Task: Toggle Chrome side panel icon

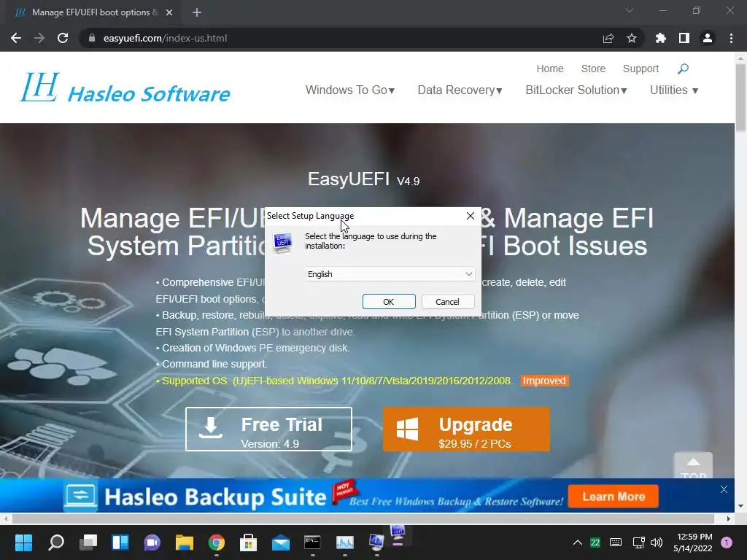Action: click(x=684, y=38)
